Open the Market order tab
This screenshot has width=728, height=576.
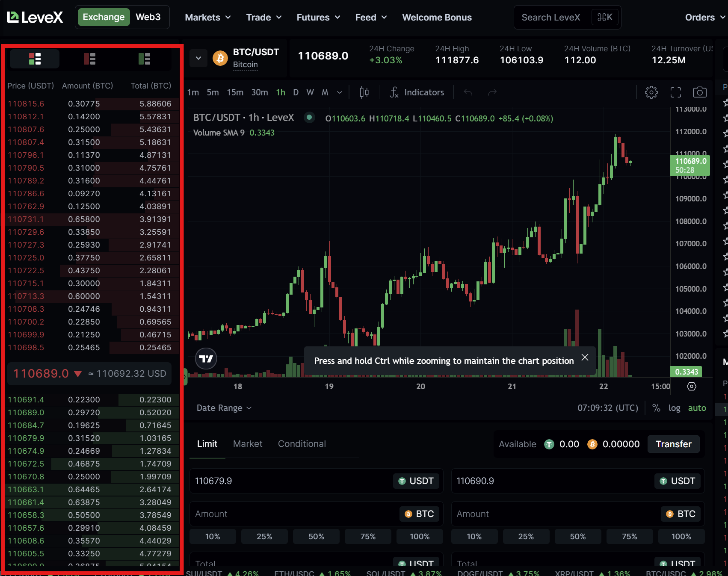tap(248, 444)
